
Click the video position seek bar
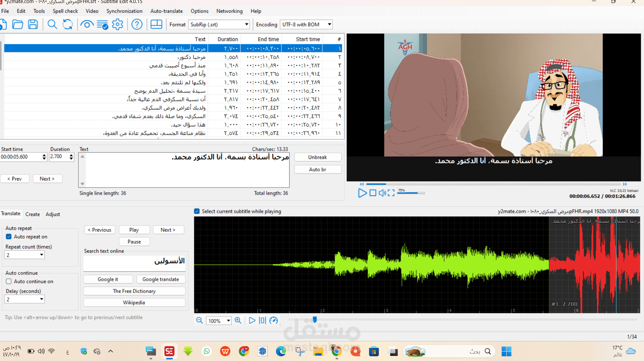(x=493, y=184)
